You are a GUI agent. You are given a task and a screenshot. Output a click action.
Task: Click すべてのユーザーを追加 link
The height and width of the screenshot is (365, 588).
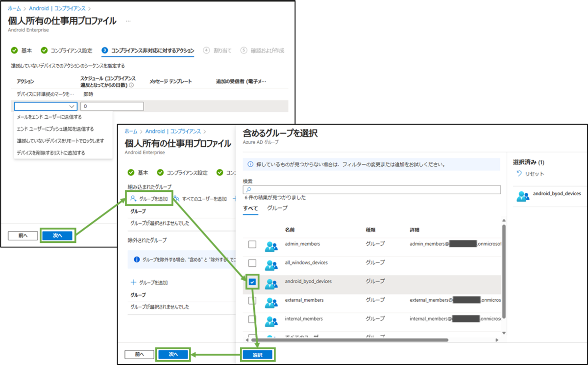click(200, 199)
